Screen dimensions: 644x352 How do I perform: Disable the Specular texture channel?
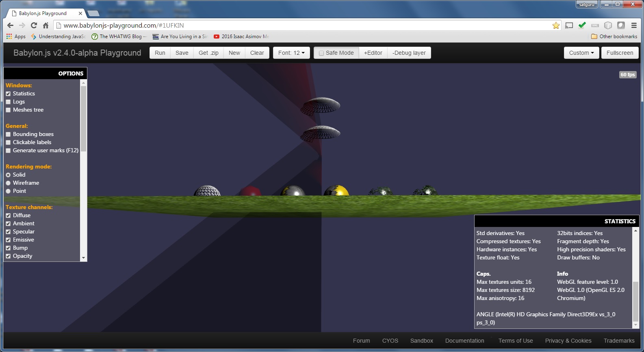(8, 232)
